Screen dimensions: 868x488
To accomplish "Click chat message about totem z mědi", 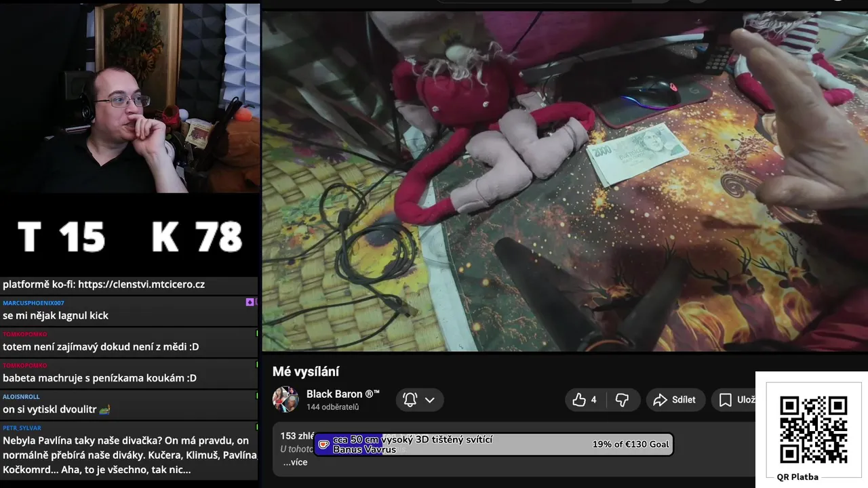I will tap(101, 347).
